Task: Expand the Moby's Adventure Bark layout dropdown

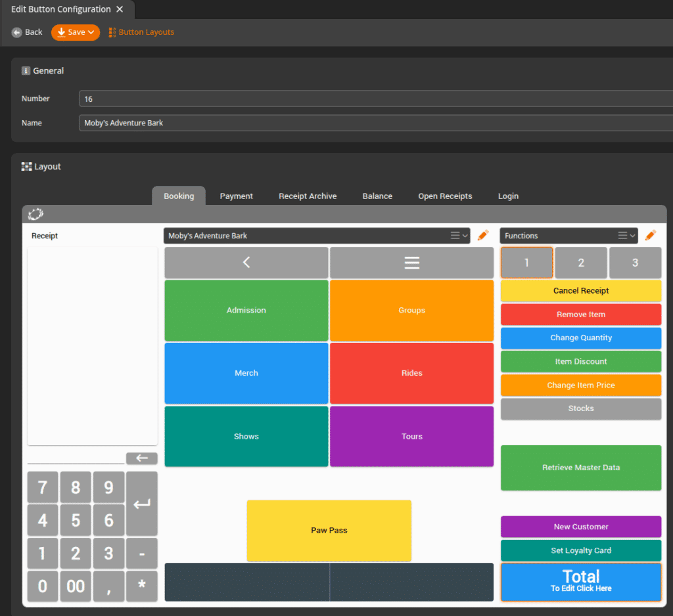Action: 459,236
